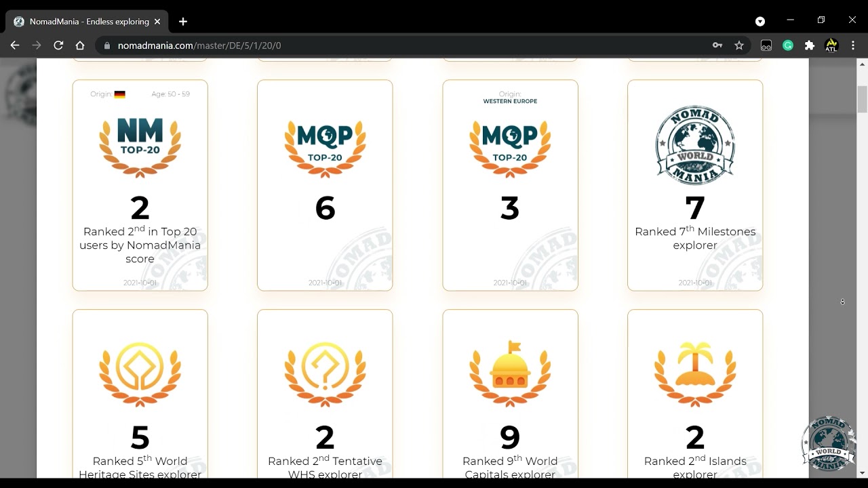Close the NomadMania tab
The image size is (868, 488).
[x=157, y=22]
